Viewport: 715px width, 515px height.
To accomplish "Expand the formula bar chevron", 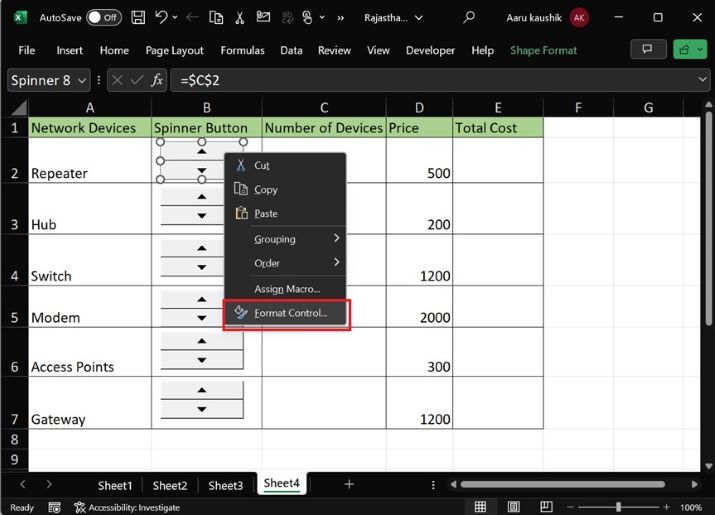I will click(702, 80).
